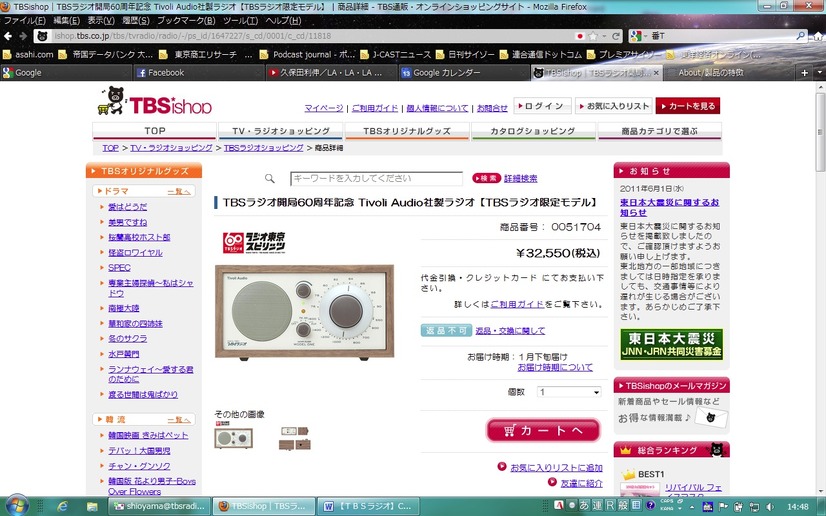
Task: Click the first radio thumbnail under その他の画像
Action: (x=233, y=438)
